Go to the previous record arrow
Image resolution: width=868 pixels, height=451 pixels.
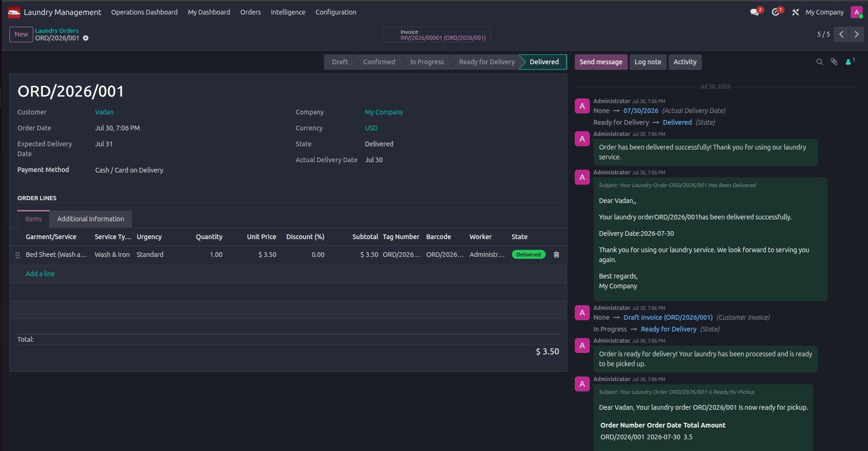[841, 34]
